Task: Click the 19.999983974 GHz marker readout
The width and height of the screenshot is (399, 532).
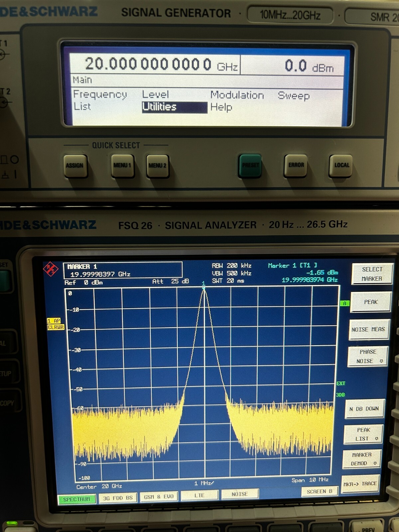Action: pyautogui.click(x=310, y=280)
